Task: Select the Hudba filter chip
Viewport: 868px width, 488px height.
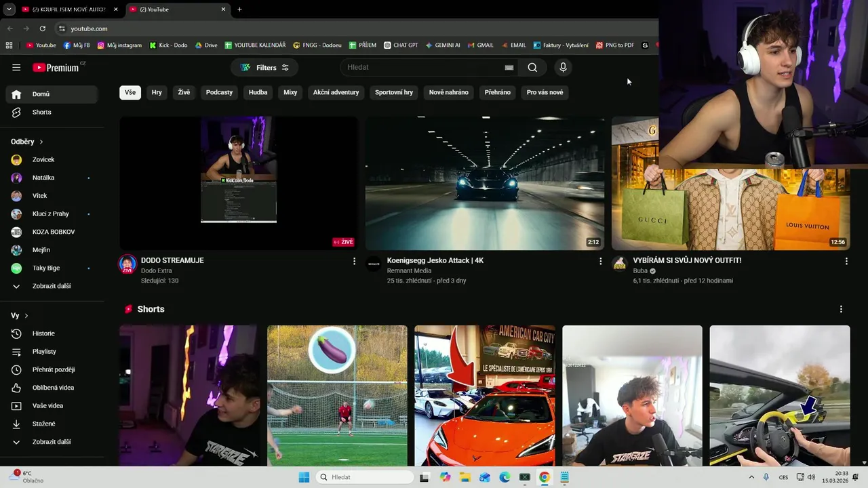Action: point(258,92)
